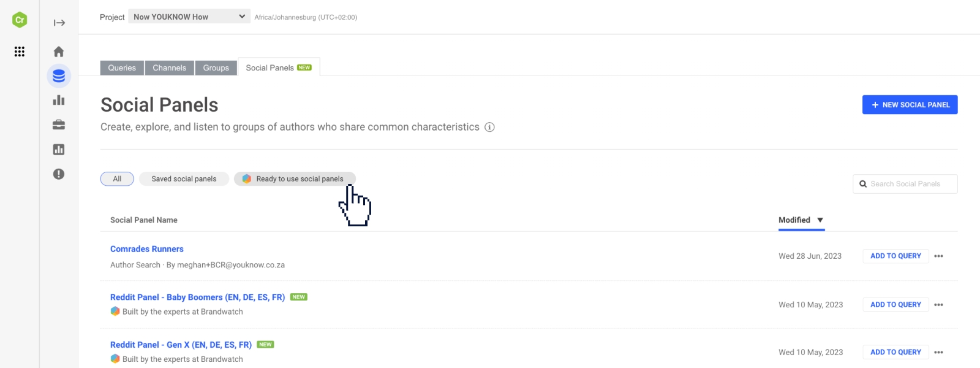Open the Reports icon in the sidebar
The image size is (980, 368).
pos(59,149)
